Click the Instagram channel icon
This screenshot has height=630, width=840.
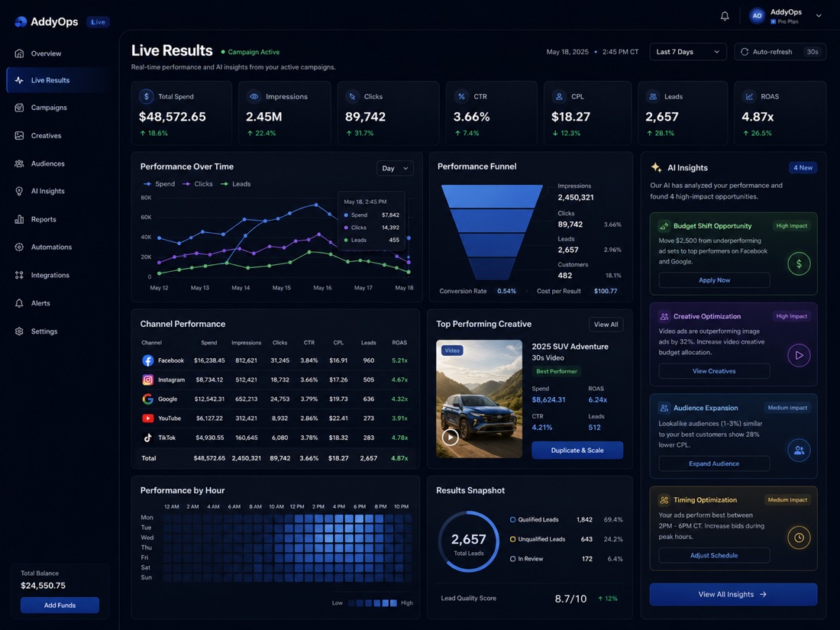tap(148, 380)
